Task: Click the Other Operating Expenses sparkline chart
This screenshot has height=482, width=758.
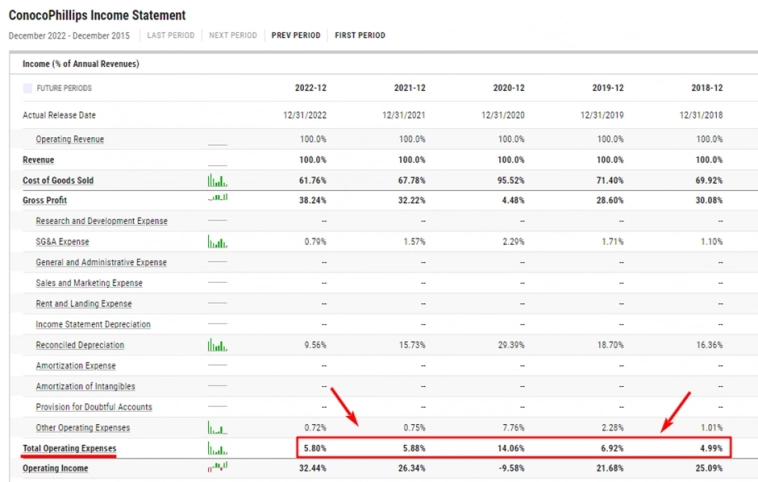Action: [x=217, y=428]
